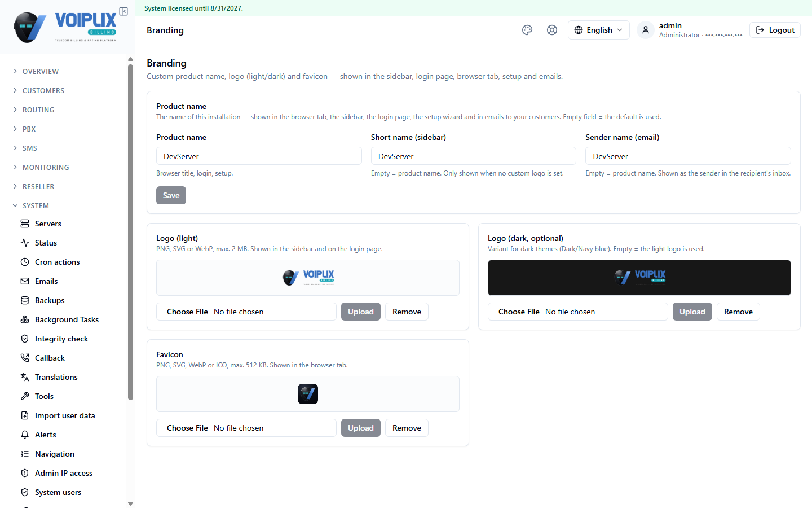Remove the favicon

407,428
